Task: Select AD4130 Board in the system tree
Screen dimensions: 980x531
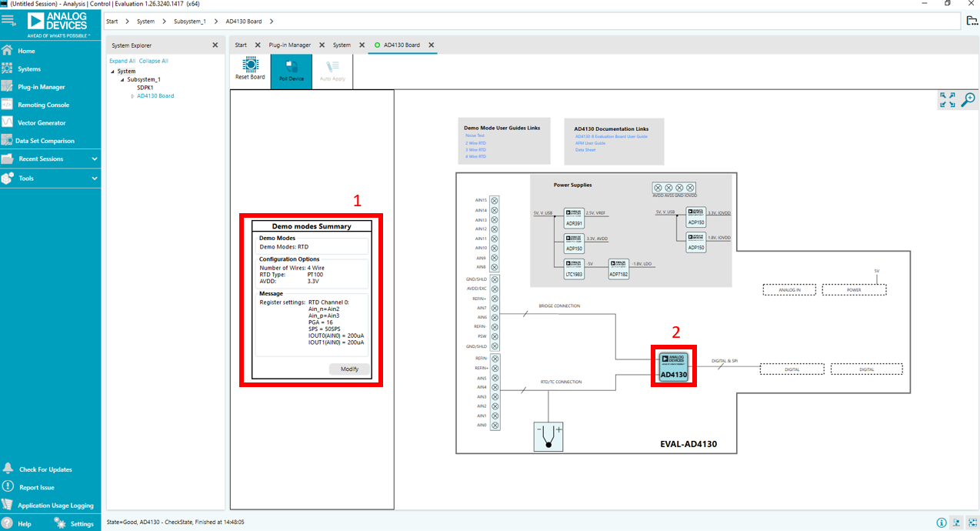Action: [x=155, y=96]
